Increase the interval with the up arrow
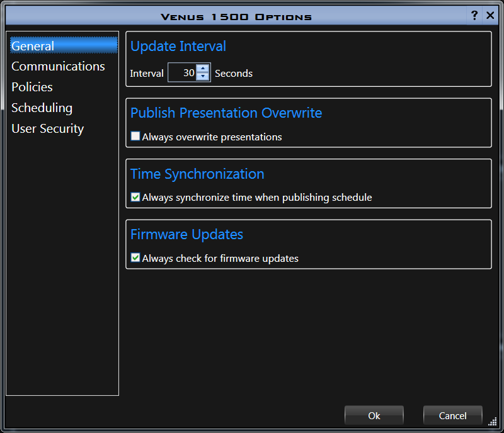The height and width of the screenshot is (433, 504). tap(203, 69)
